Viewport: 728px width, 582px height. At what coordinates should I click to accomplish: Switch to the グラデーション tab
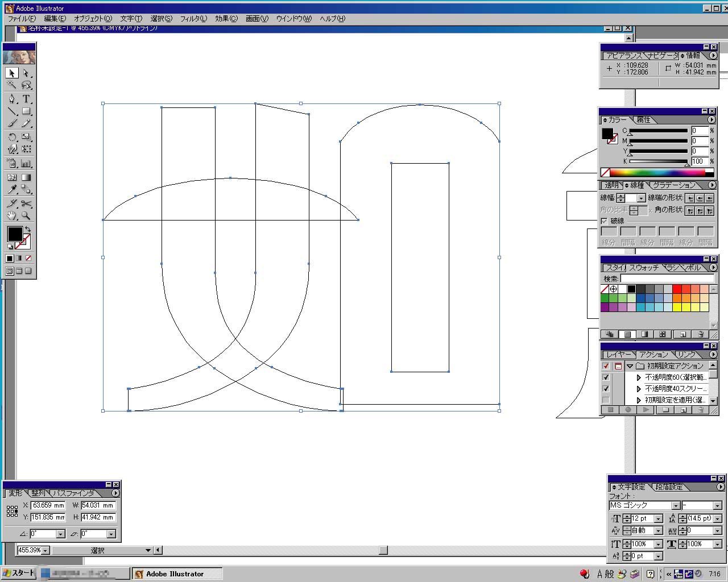tap(674, 185)
